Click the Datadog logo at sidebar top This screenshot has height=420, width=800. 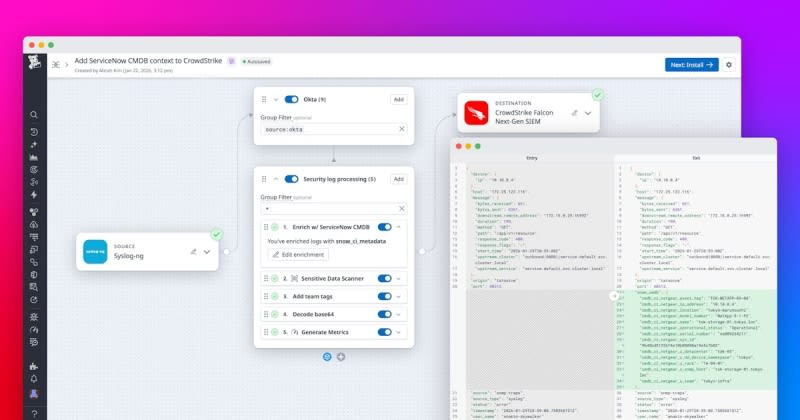35,64
